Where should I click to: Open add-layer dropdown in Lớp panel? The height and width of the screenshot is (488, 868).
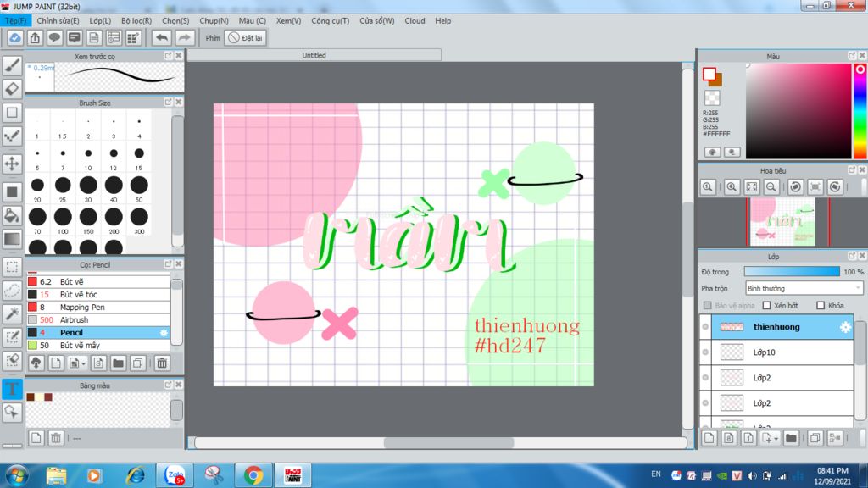pyautogui.click(x=770, y=438)
